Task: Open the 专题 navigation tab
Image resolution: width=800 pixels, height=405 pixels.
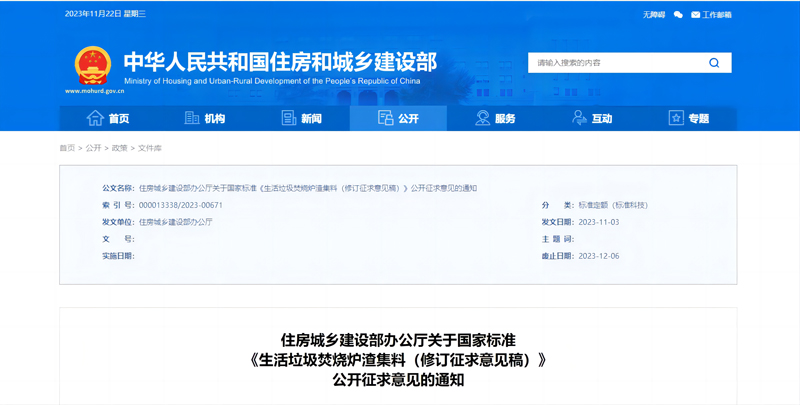Action: coord(689,118)
